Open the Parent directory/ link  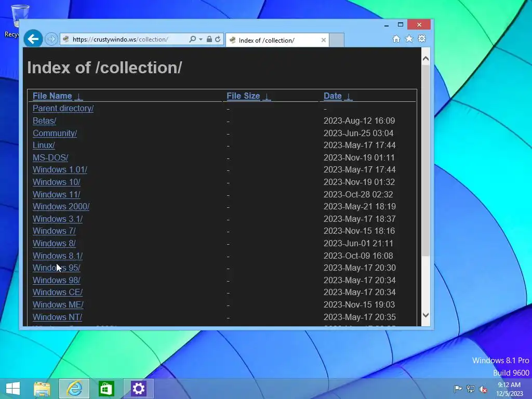pos(63,108)
